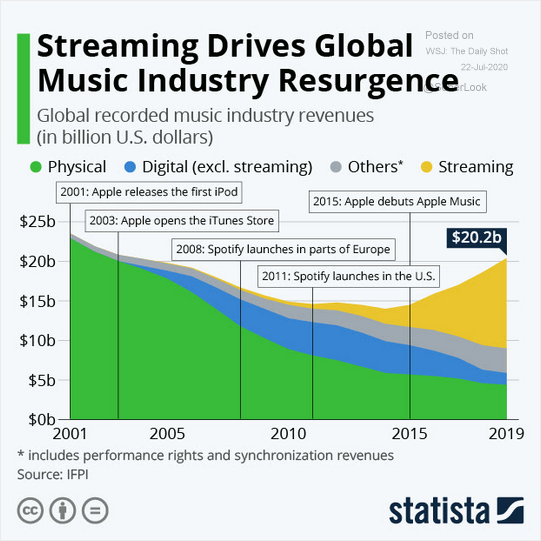Click the 2003 iTunes Store annotation
541x541 pixels.
tap(182, 220)
